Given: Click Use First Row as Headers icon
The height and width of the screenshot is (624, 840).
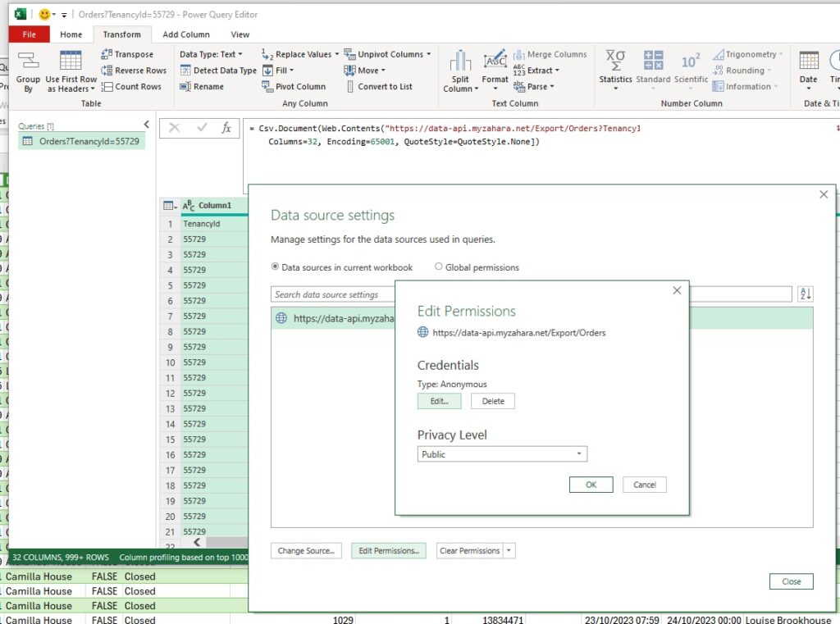Looking at the screenshot, I should click(71, 60).
